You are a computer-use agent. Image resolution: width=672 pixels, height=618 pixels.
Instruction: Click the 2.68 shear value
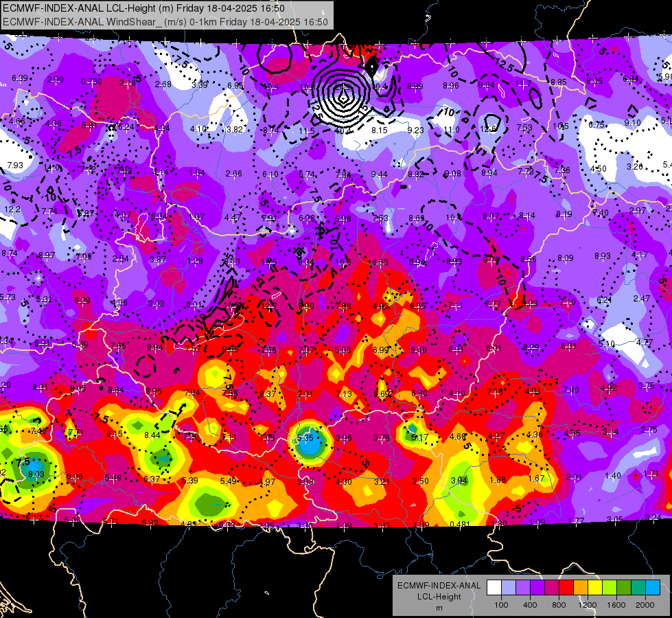coord(163,84)
